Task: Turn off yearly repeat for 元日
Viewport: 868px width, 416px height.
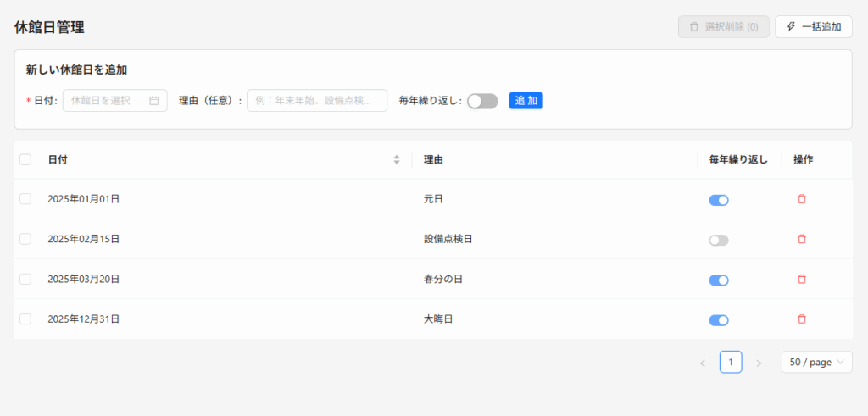Action: (x=719, y=200)
